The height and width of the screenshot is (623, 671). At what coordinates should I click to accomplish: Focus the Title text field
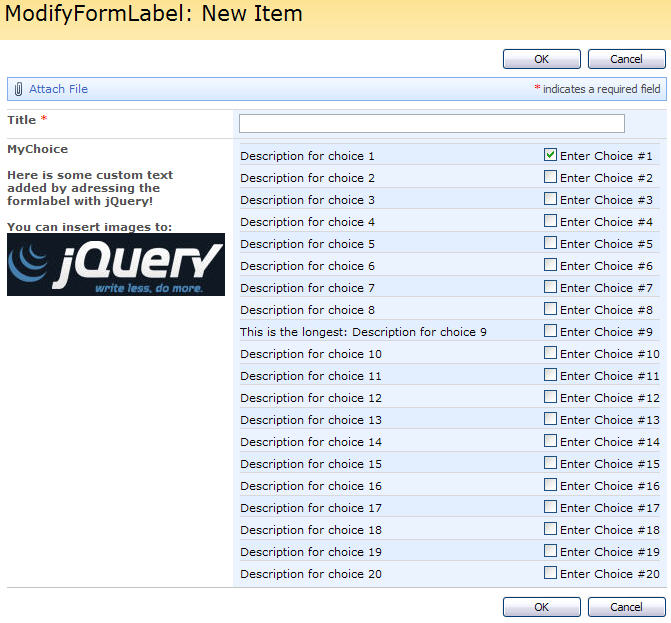coord(431,123)
